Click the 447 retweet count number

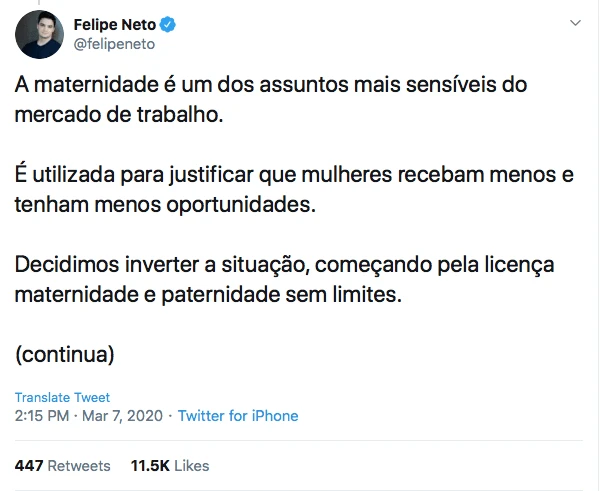click(x=29, y=465)
